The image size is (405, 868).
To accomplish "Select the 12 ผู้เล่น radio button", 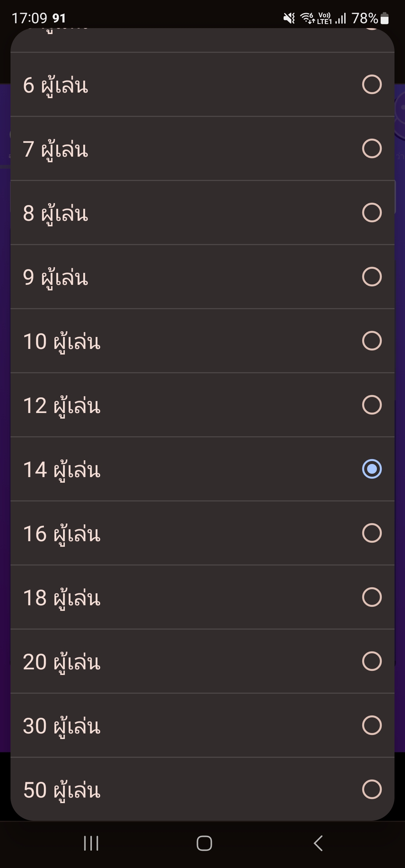I will click(x=372, y=405).
